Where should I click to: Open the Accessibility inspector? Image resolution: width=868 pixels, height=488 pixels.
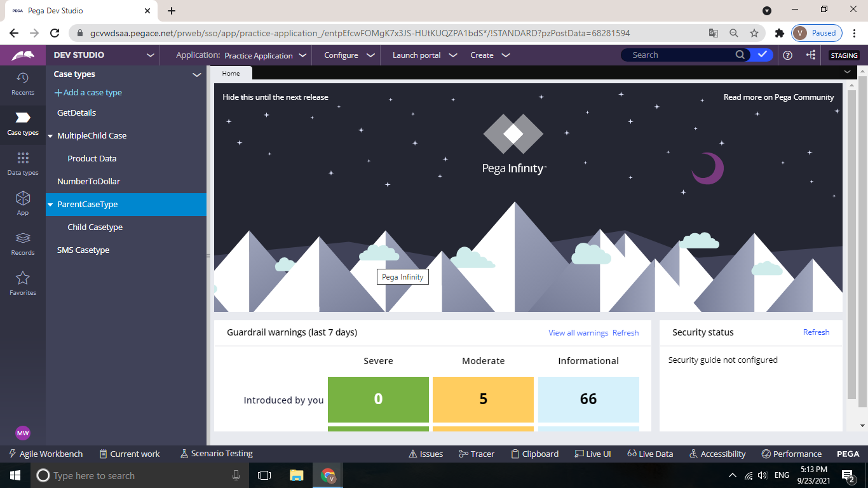(x=717, y=454)
